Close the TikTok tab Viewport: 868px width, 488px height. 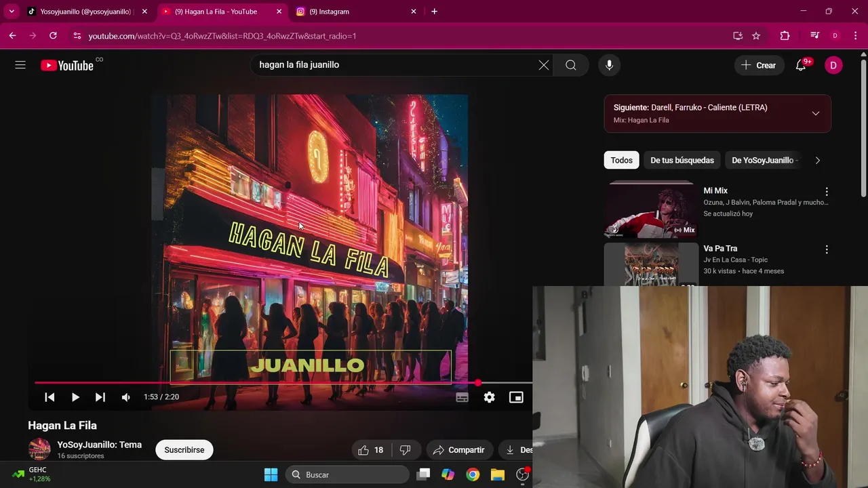coord(144,12)
